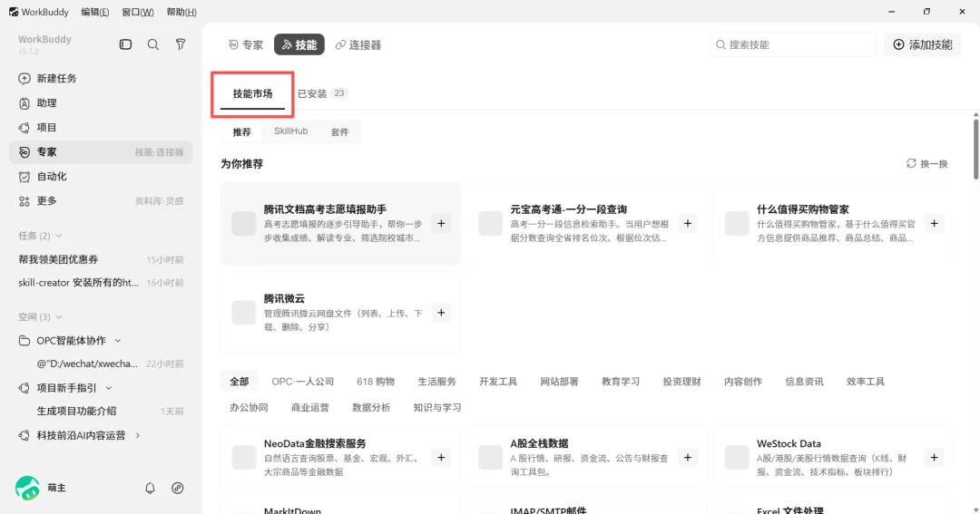
Task: Filter by 618 购物 category
Action: point(376,382)
